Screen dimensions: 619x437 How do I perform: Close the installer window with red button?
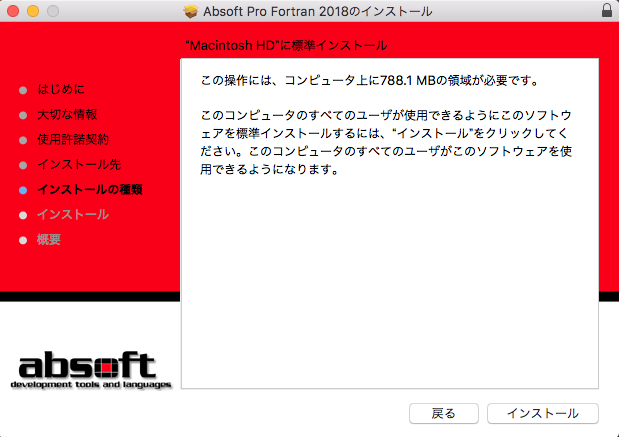[x=13, y=11]
